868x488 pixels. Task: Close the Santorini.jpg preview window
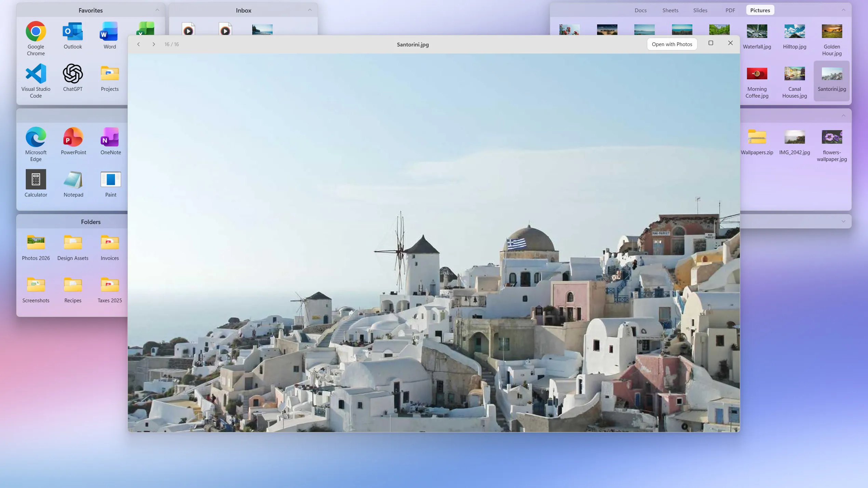pos(730,43)
